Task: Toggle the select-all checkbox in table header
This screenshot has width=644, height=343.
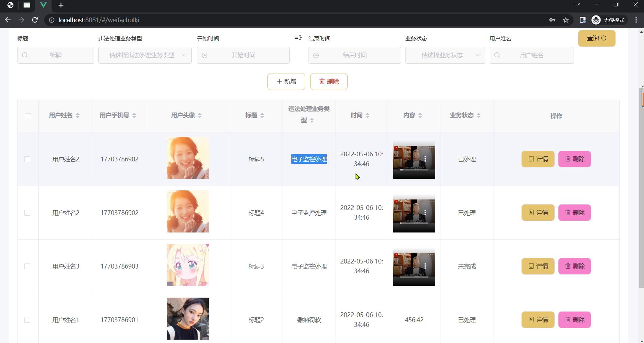Action: [x=28, y=116]
